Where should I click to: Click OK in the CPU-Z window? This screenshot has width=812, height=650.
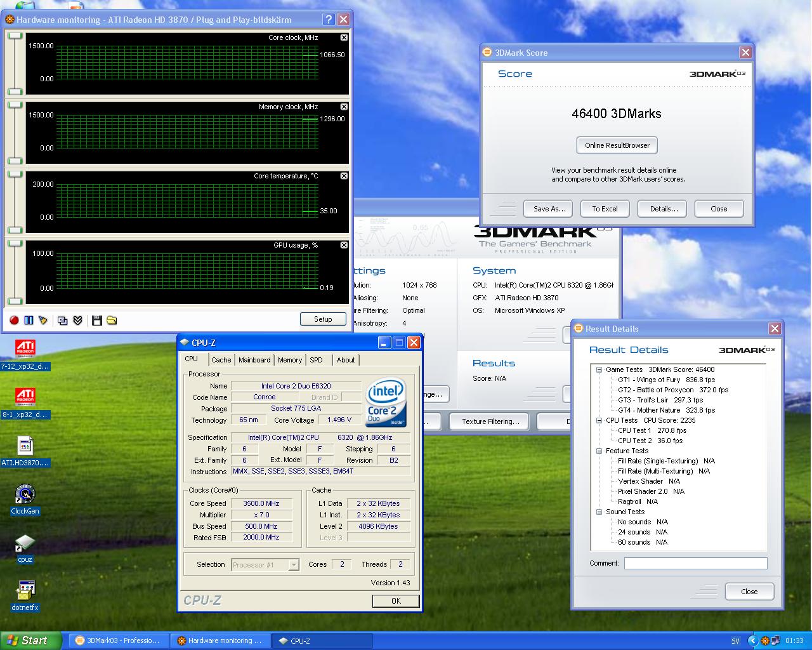(396, 600)
